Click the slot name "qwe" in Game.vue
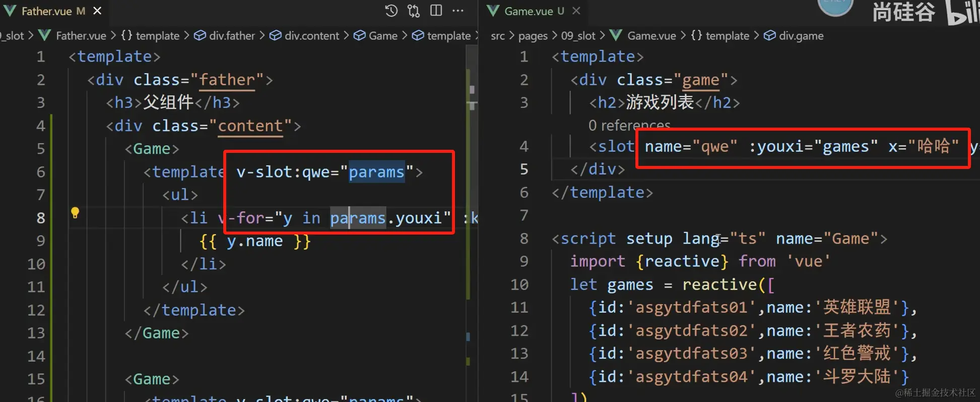Image resolution: width=980 pixels, height=402 pixels. pos(715,146)
